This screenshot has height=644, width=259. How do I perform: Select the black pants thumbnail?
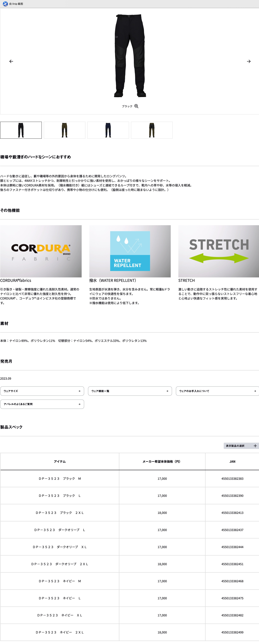[x=21, y=130]
